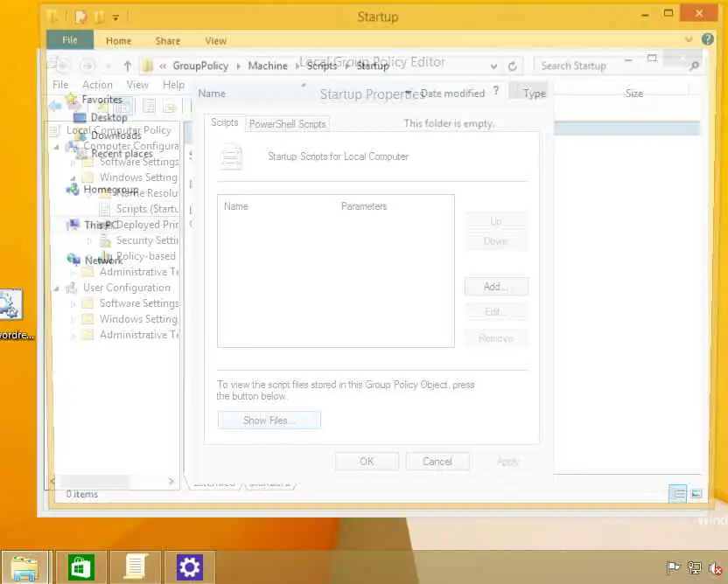Select Downloads under Favorites

tap(115, 136)
